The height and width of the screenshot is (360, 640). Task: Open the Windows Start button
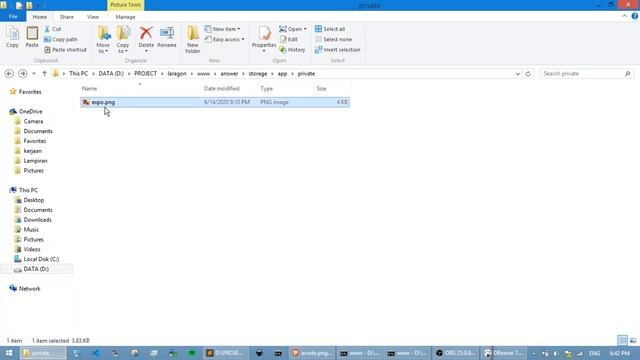pos(9,353)
